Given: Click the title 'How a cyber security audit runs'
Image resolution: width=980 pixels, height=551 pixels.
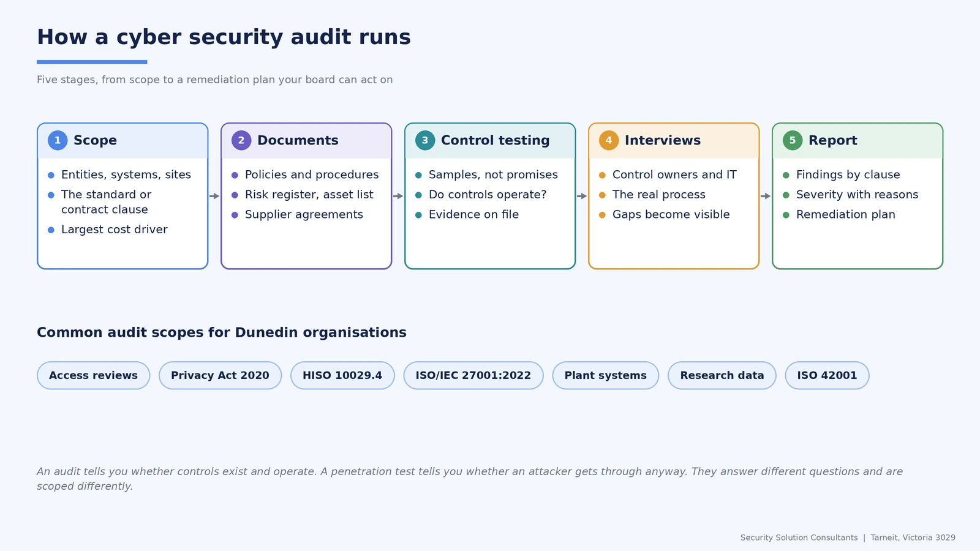Looking at the screenshot, I should pyautogui.click(x=224, y=37).
